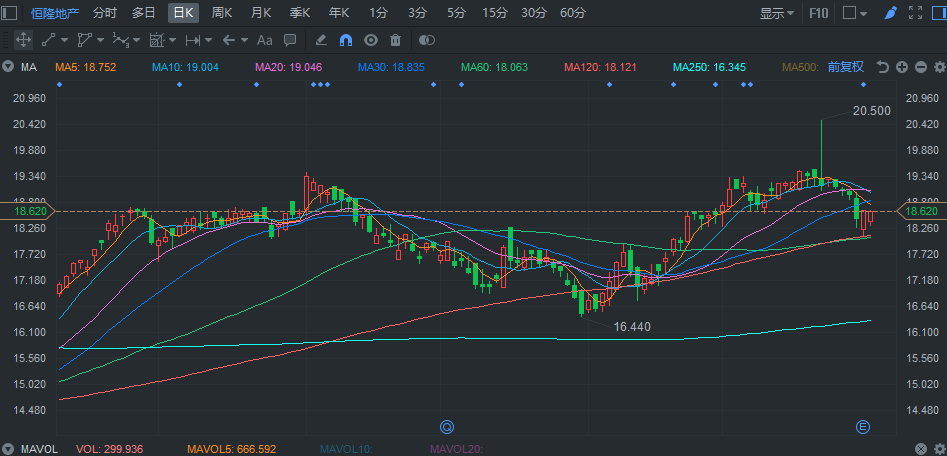Open chart indicator settings gear
This screenshot has width=947, height=456.
click(940, 67)
